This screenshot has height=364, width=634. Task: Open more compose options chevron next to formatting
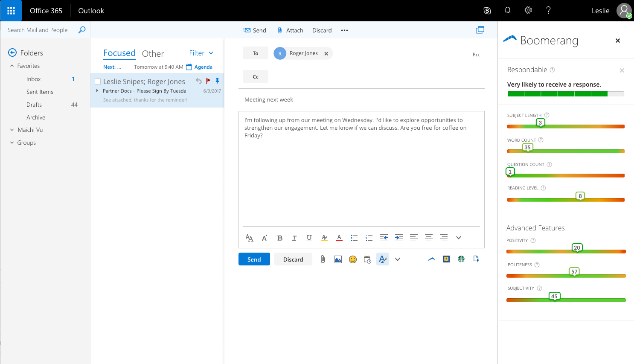tap(398, 259)
